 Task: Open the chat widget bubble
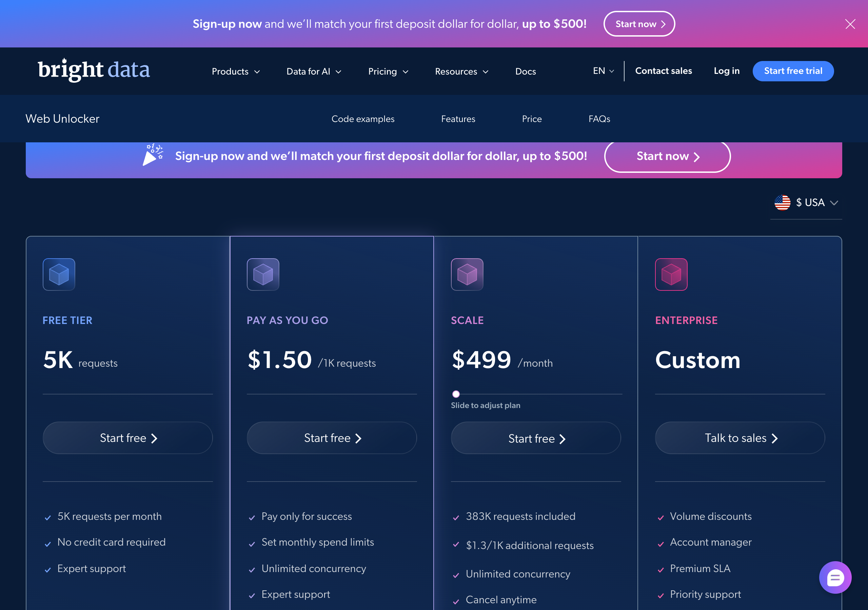(x=835, y=577)
